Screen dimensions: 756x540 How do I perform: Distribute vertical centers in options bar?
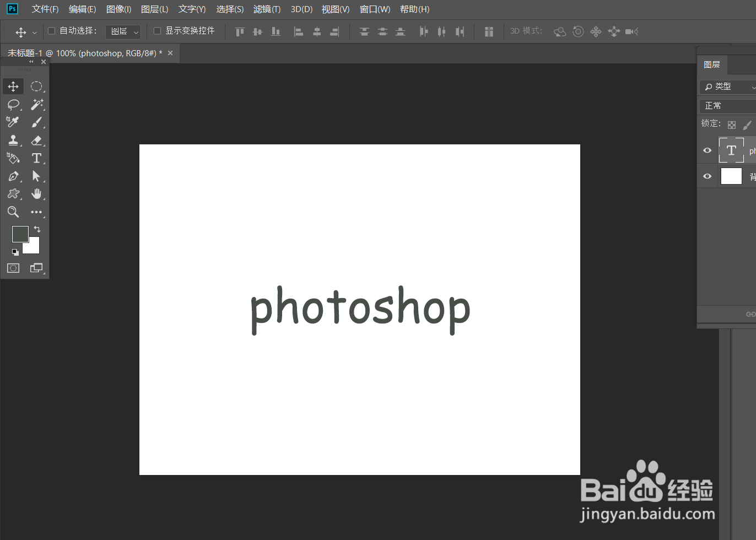(382, 31)
